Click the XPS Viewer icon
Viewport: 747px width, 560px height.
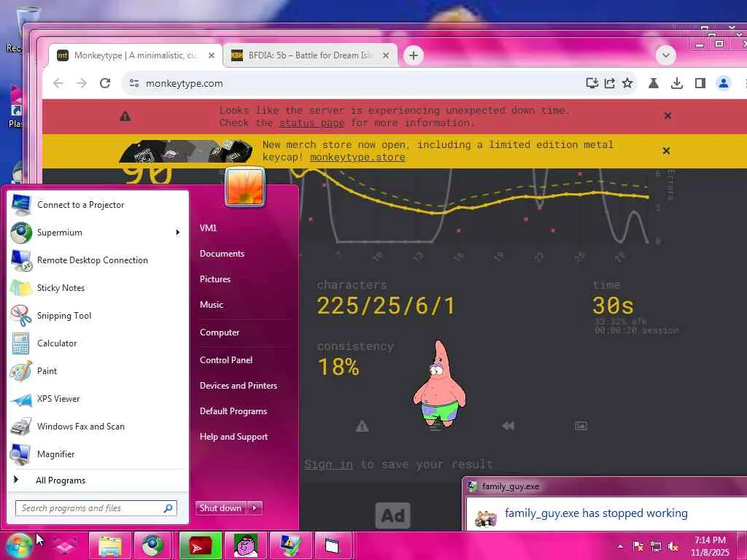click(21, 399)
